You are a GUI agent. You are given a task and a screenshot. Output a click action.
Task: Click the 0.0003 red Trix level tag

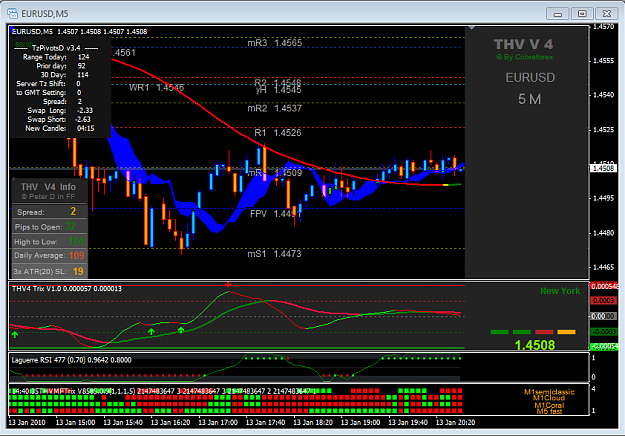(x=603, y=300)
